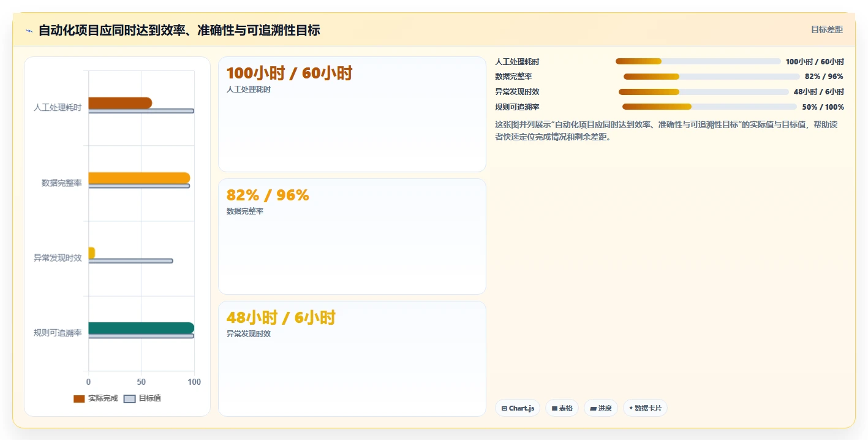Screen dimensions: 868x440
Task: Click the 50% / 100% value beside progress bar
Action: tap(823, 107)
